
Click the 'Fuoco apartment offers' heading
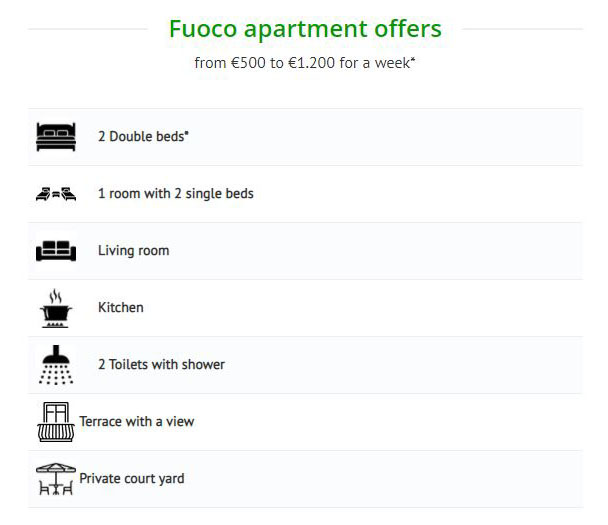click(305, 29)
